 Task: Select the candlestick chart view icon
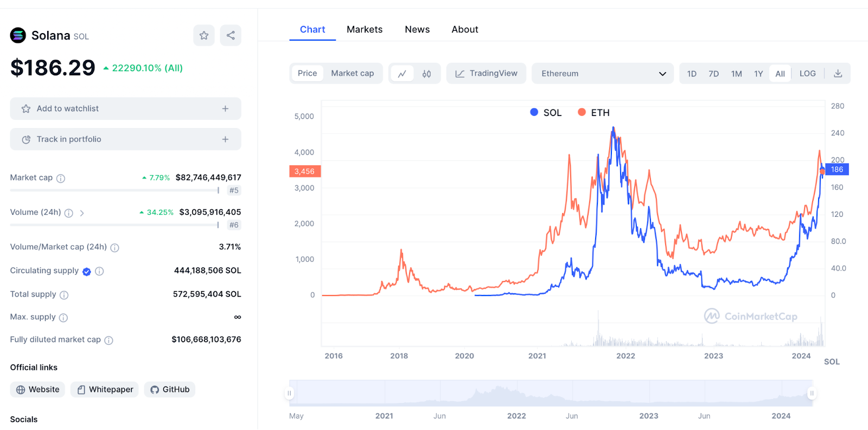(x=427, y=74)
